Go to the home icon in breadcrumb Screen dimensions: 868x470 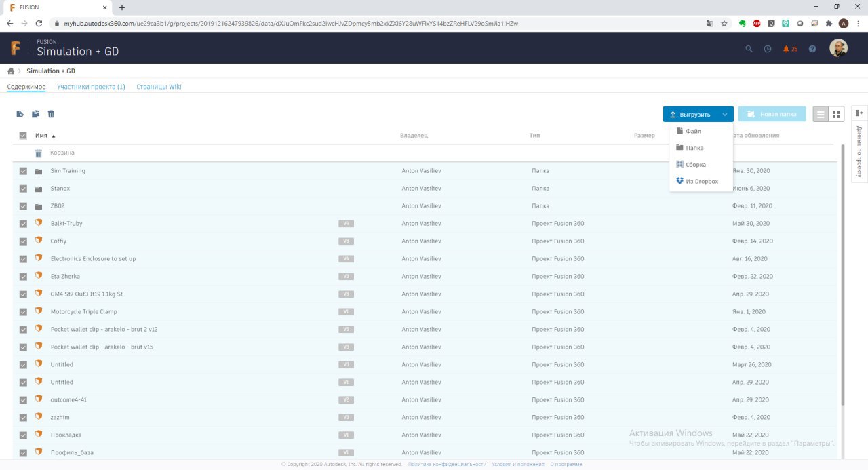tap(11, 71)
